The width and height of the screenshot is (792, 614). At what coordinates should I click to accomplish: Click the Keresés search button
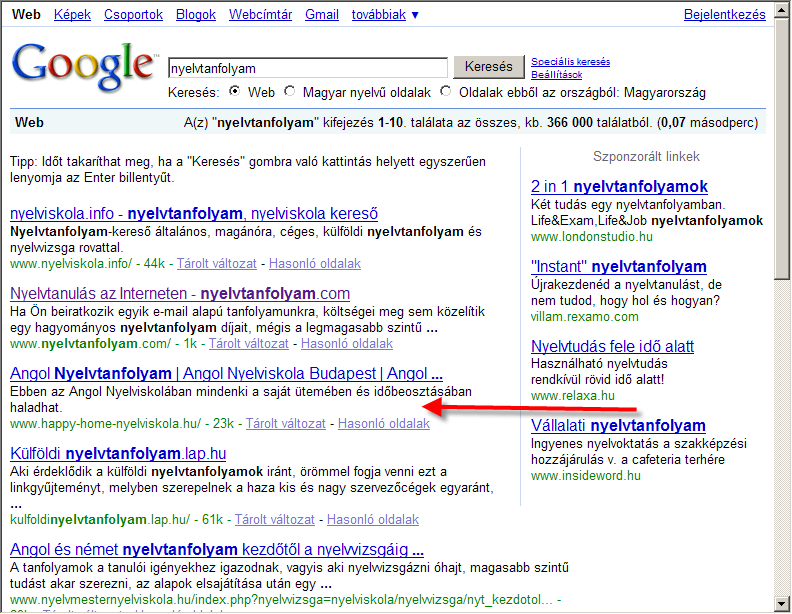pyautogui.click(x=488, y=67)
